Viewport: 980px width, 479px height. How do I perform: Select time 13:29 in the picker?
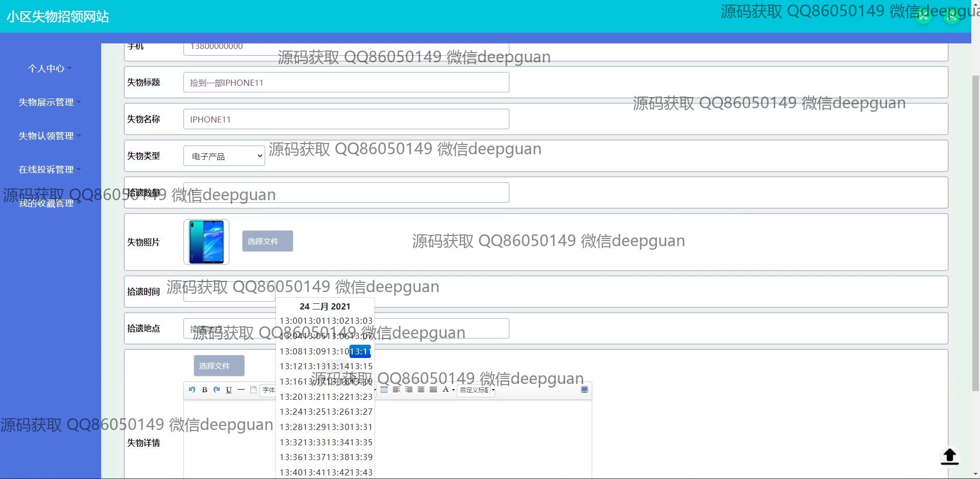[314, 427]
